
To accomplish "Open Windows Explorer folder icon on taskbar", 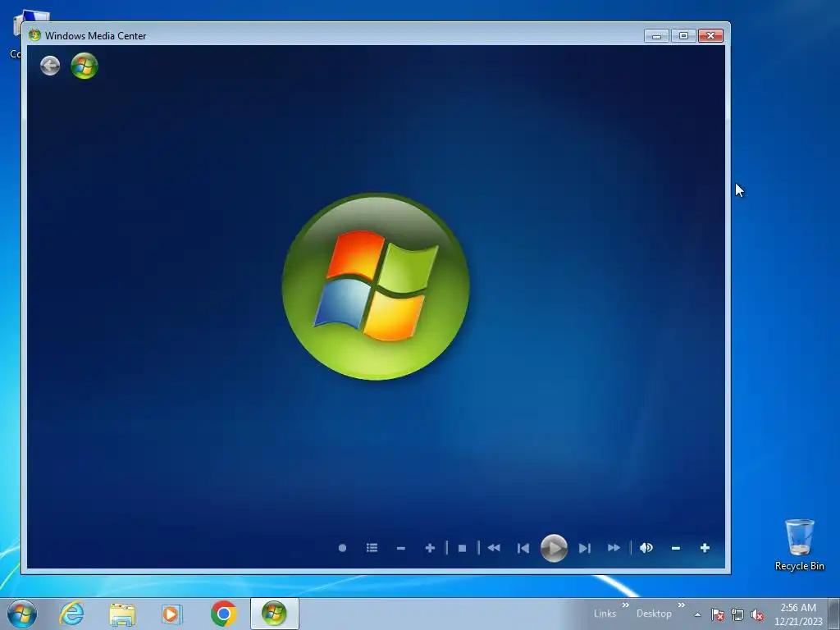I will (122, 614).
